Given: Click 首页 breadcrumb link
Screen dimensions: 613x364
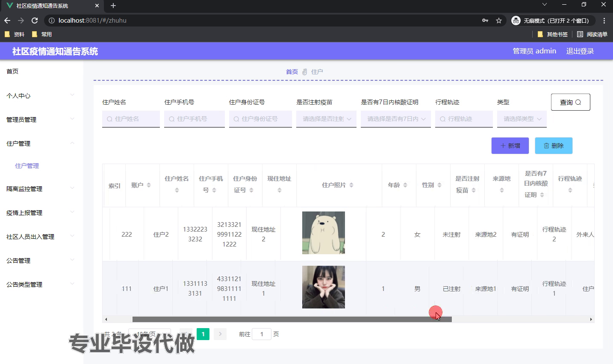Looking at the screenshot, I should pyautogui.click(x=292, y=72).
